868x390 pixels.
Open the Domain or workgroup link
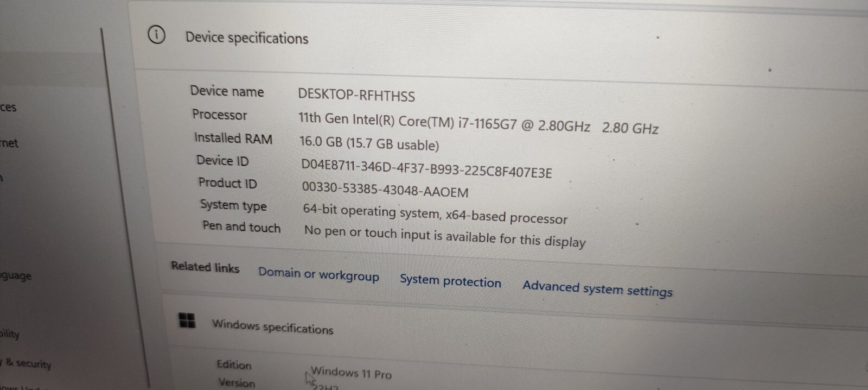point(318,275)
